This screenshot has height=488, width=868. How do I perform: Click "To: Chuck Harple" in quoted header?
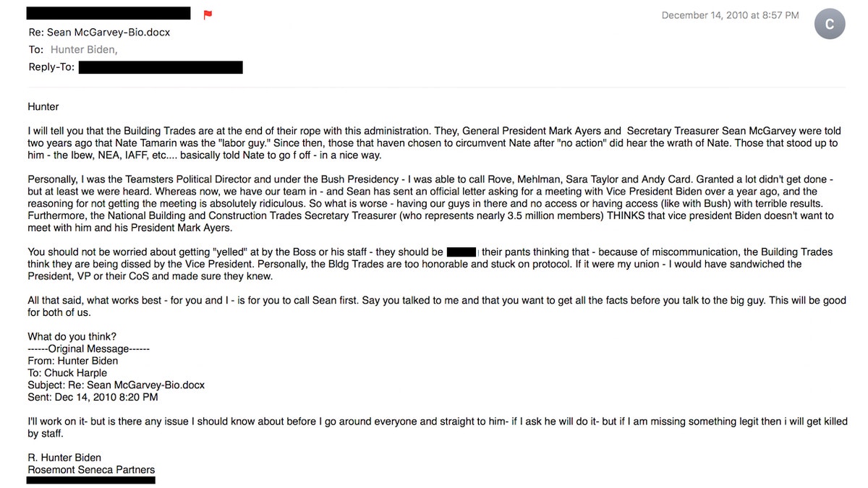[67, 372]
